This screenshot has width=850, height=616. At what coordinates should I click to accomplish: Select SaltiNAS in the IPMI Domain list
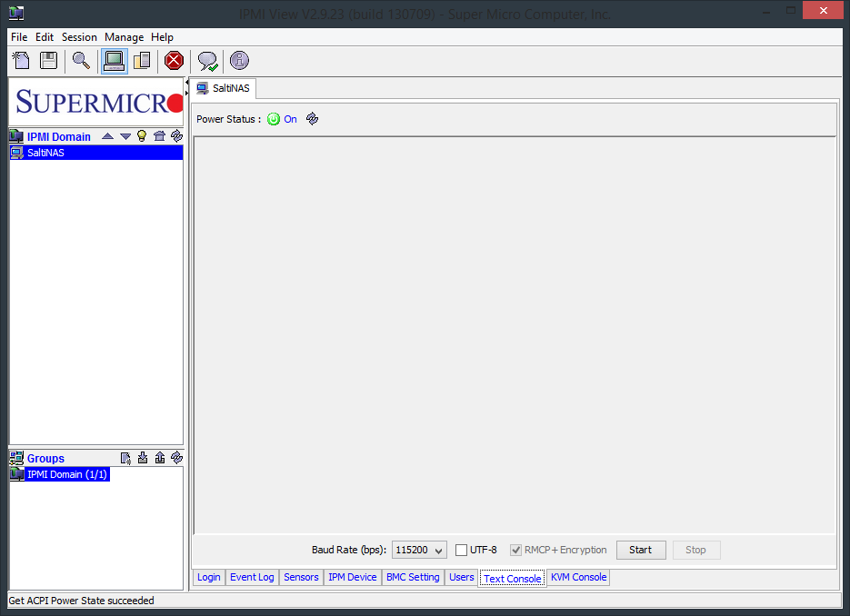click(96, 153)
